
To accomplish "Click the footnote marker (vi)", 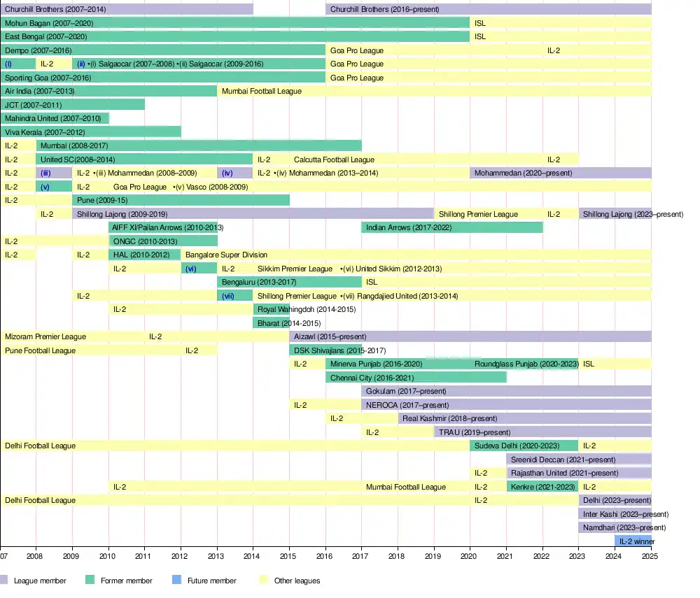I will (191, 269).
